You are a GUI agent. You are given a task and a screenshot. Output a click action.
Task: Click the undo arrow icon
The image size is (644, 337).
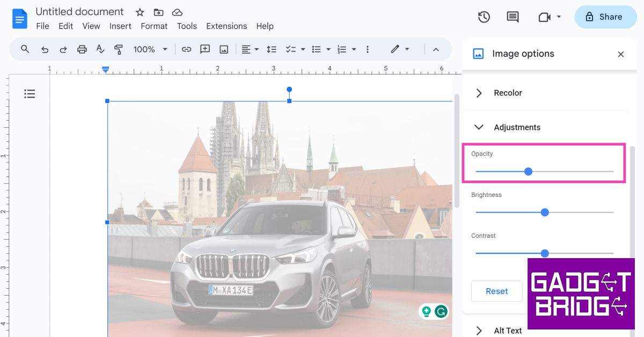pos(45,49)
